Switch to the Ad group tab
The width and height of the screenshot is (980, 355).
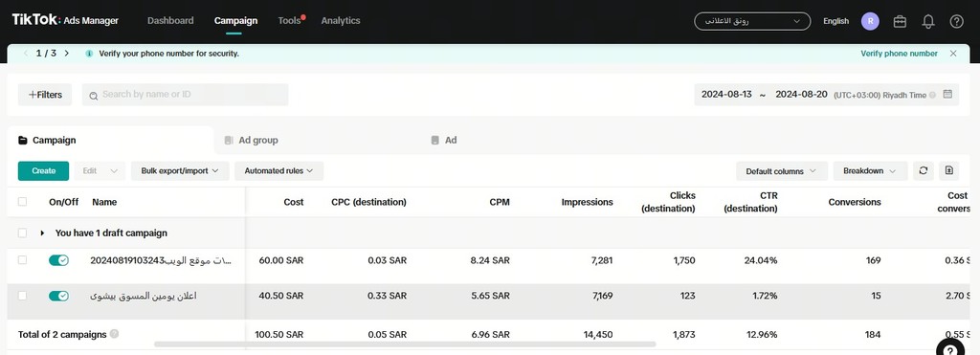pos(257,140)
